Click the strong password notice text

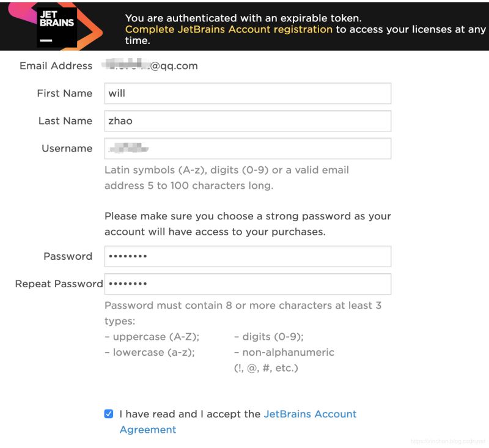[x=248, y=224]
